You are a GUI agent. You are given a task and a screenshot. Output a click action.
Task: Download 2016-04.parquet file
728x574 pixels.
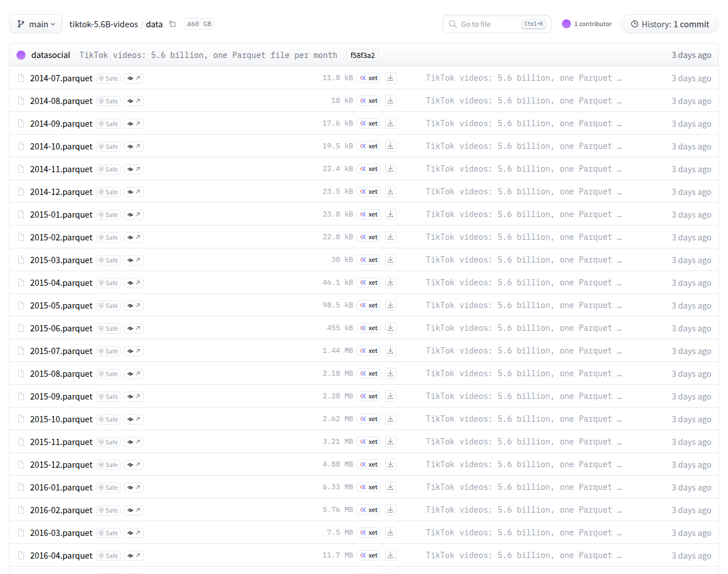(x=391, y=555)
